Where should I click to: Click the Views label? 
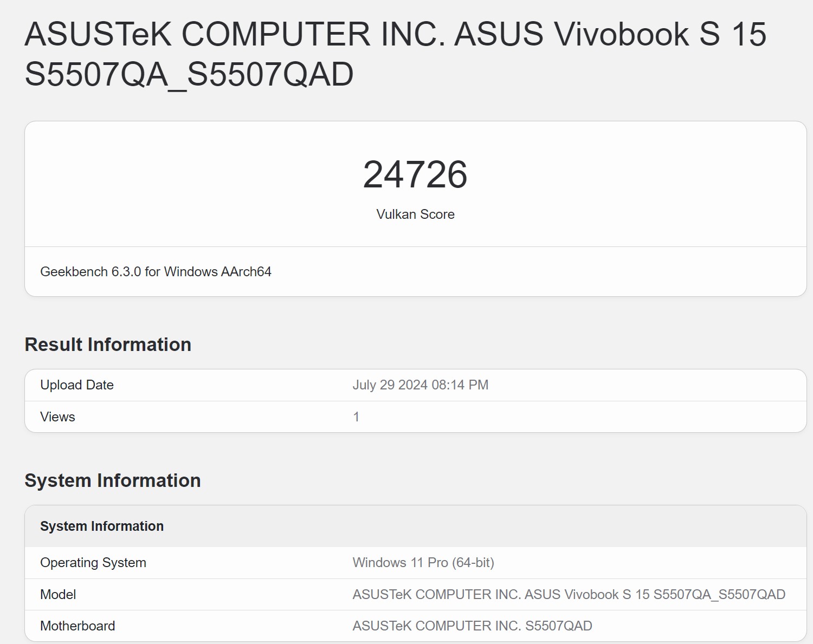coord(57,417)
